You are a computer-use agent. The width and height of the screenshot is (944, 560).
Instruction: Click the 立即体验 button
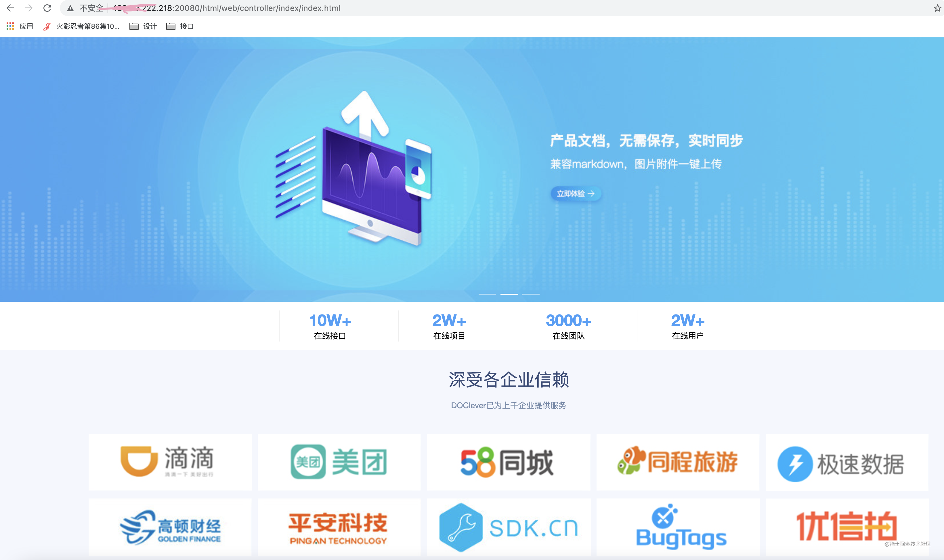coord(576,193)
